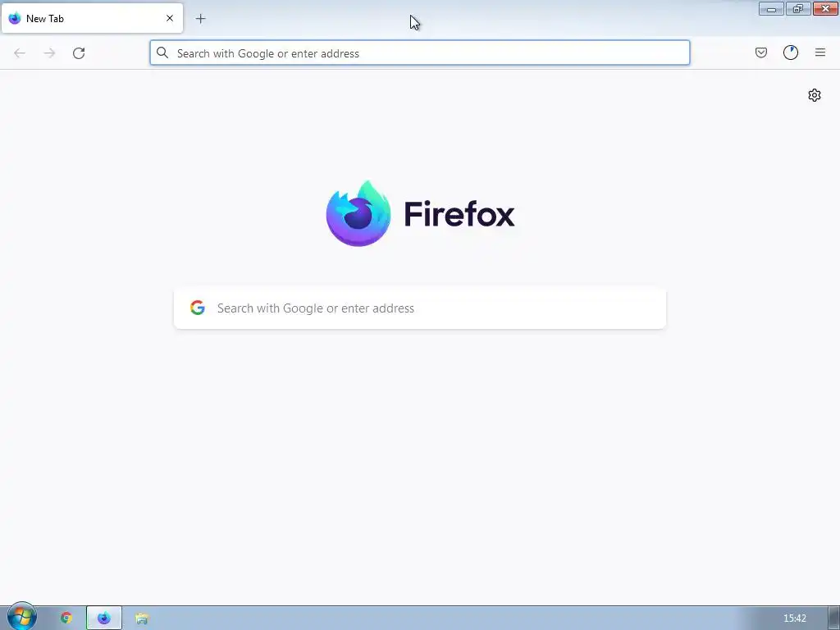Select the Firefox taskbar button
Viewport: 840px width, 630px height.
point(104,618)
